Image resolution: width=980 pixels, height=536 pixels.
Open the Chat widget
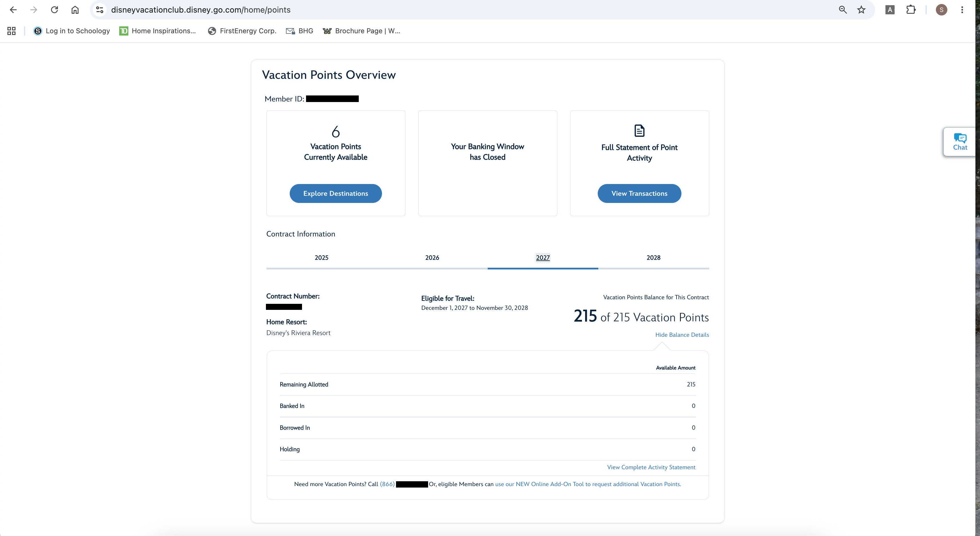960,142
